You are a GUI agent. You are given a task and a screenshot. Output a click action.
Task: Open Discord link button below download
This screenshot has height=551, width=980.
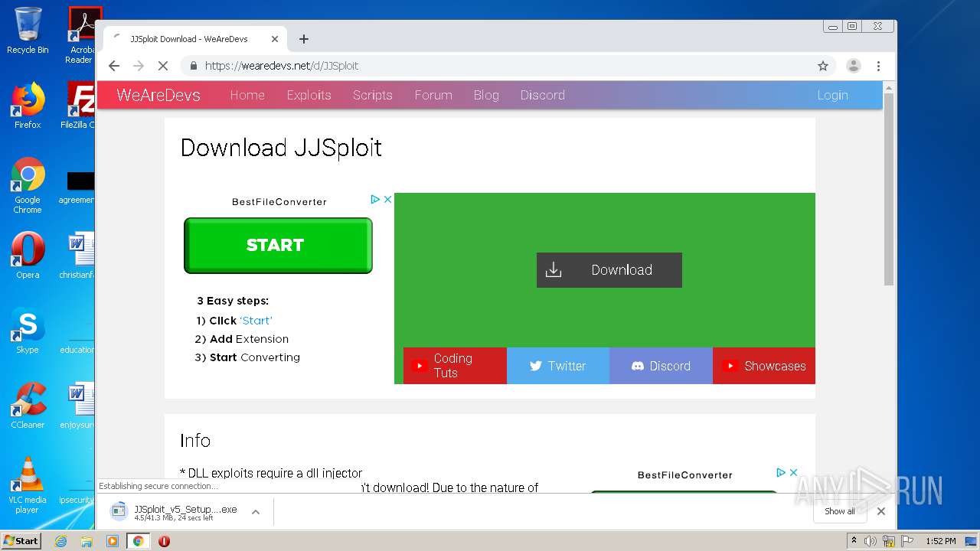tap(661, 366)
